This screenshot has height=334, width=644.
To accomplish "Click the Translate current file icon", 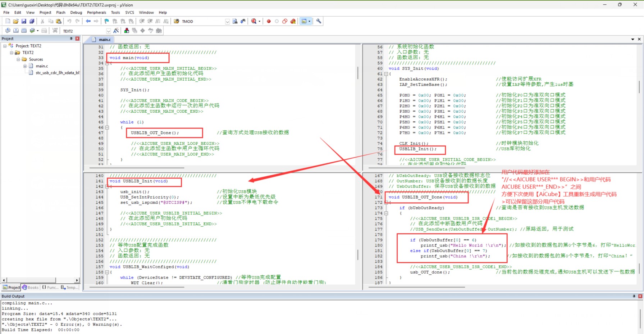I will [x=8, y=31].
